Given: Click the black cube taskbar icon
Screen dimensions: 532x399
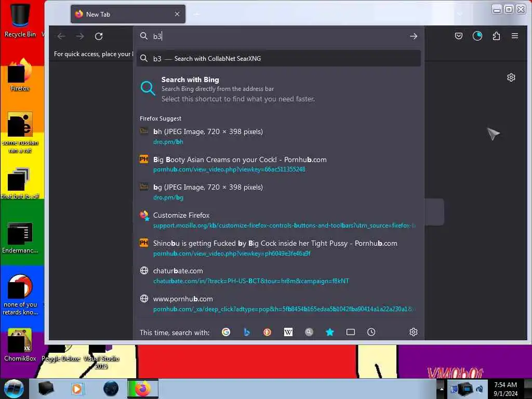Looking at the screenshot, I should tap(46, 389).
